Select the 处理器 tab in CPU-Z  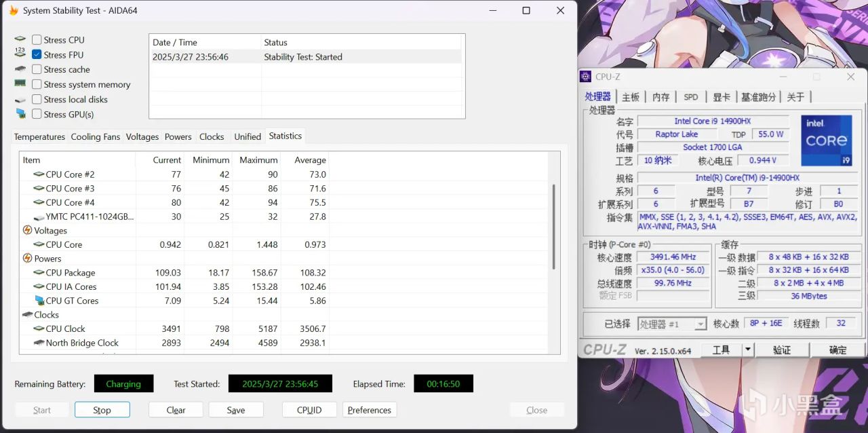click(x=598, y=96)
